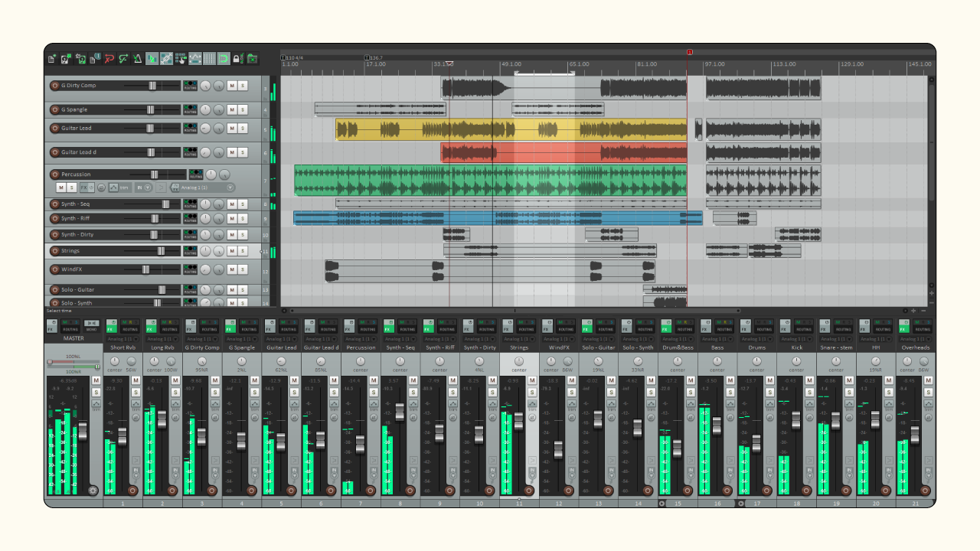980x551 pixels.
Task: Select the Solo - Guitar track name
Action: point(77,290)
